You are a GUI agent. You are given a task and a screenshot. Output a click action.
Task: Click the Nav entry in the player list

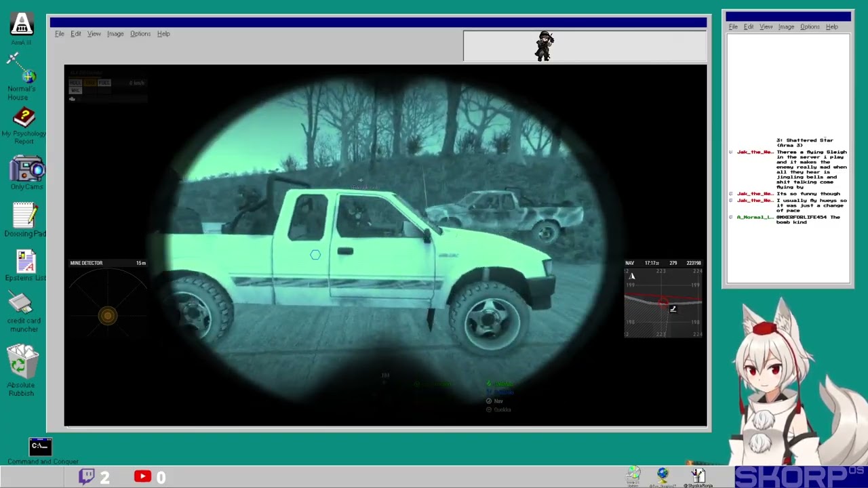click(498, 401)
